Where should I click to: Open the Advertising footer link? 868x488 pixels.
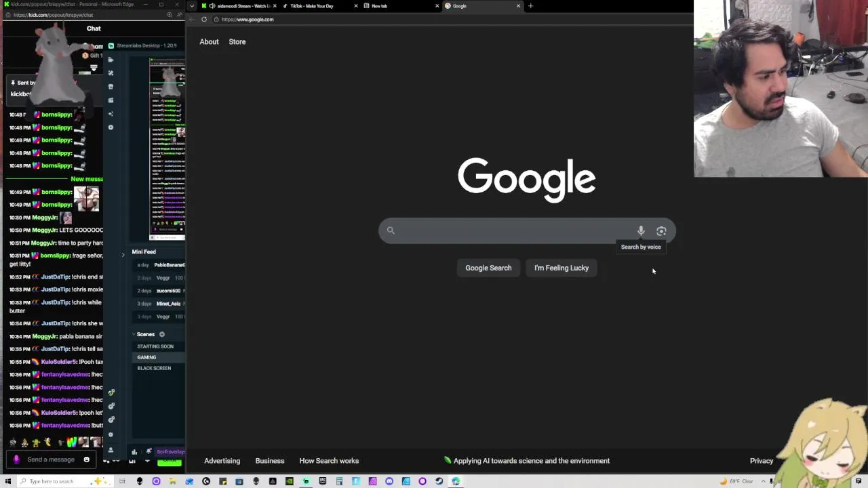coord(222,461)
